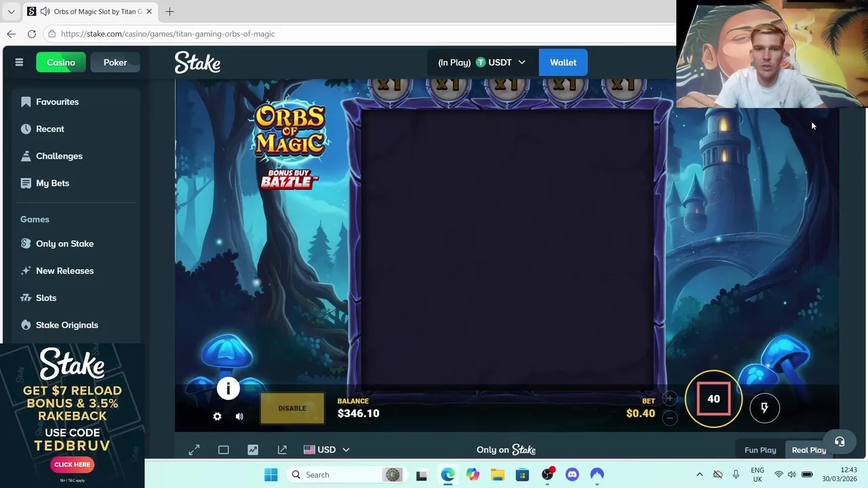Open Microsoft Store from taskbar
This screenshot has width=868, height=488.
click(522, 474)
